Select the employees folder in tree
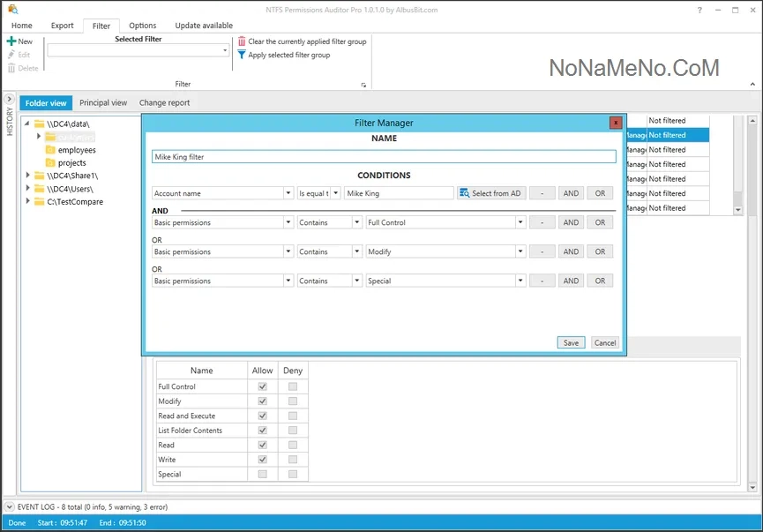This screenshot has width=763, height=532. (76, 150)
